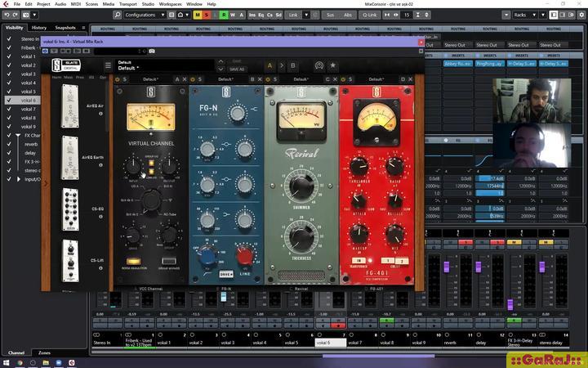Viewport: 588px width, 368px height.
Task: Select CS-EQ module thumbnail
Action: [70, 209]
